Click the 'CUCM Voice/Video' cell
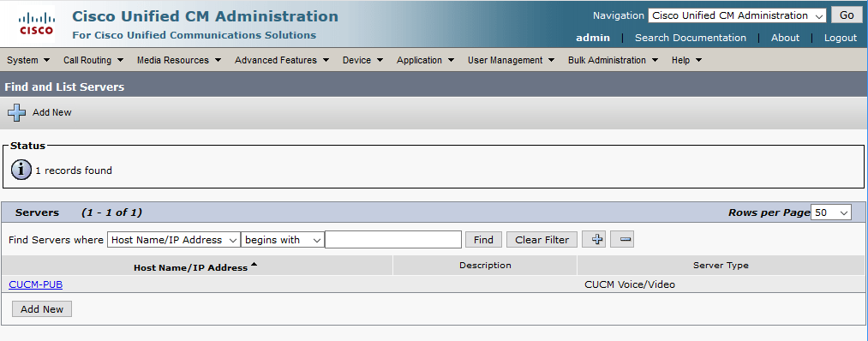868x341 pixels. 630,284
